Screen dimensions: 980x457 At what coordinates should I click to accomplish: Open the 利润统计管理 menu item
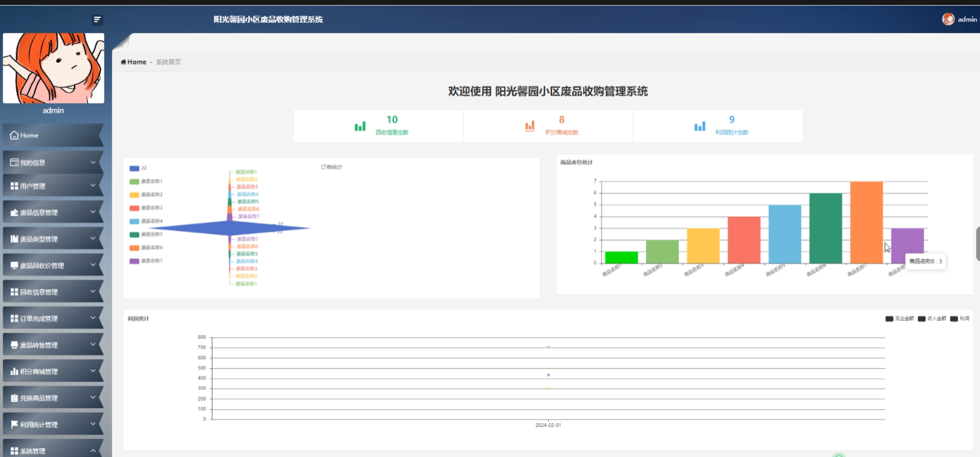(x=53, y=424)
